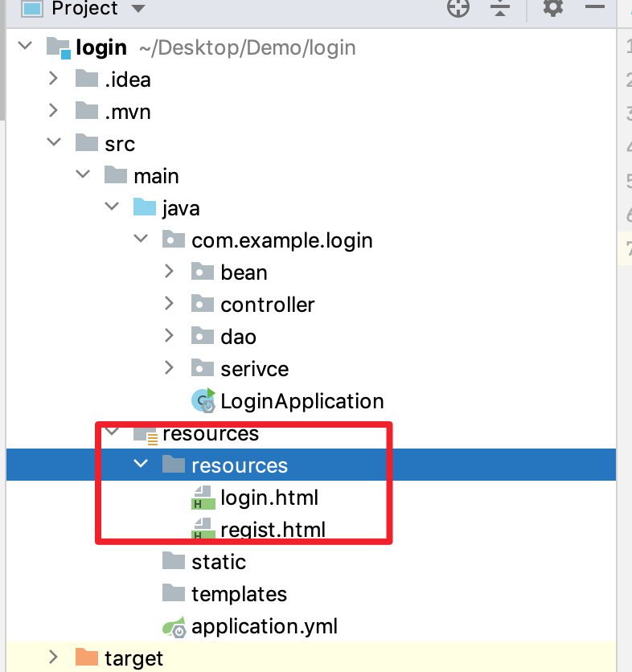Select the login.html file name

coord(269,498)
